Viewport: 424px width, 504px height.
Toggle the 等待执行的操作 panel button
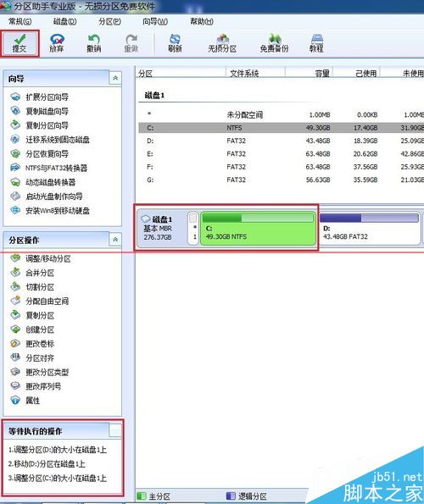(115, 430)
